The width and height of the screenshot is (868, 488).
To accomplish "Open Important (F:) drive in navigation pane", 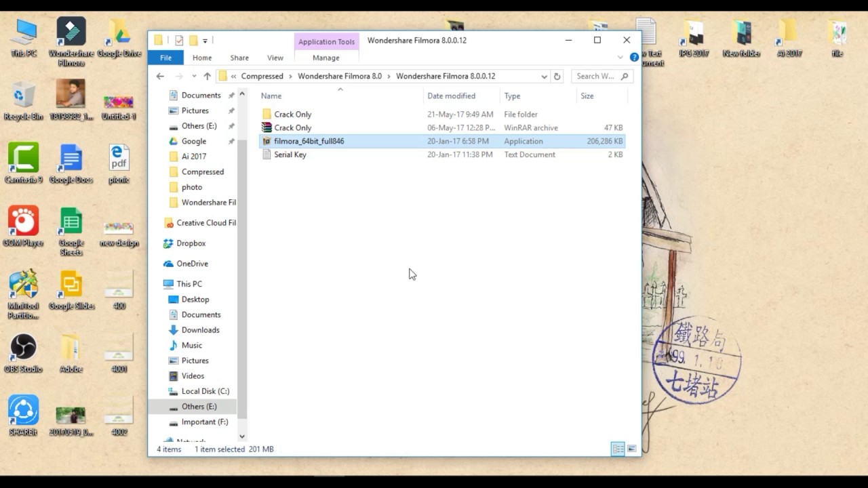I will [x=205, y=422].
